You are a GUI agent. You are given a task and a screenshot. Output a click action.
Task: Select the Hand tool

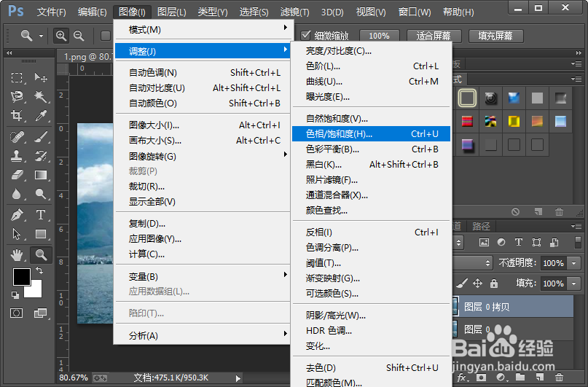(17, 255)
